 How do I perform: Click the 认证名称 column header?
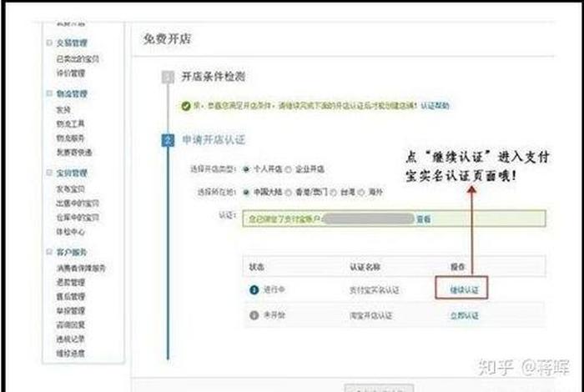(365, 267)
